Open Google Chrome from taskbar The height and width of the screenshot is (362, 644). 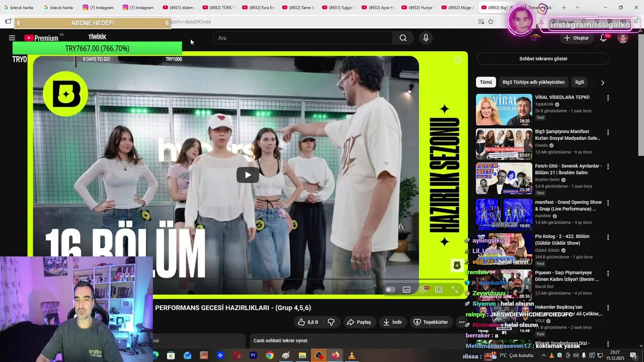point(270,355)
